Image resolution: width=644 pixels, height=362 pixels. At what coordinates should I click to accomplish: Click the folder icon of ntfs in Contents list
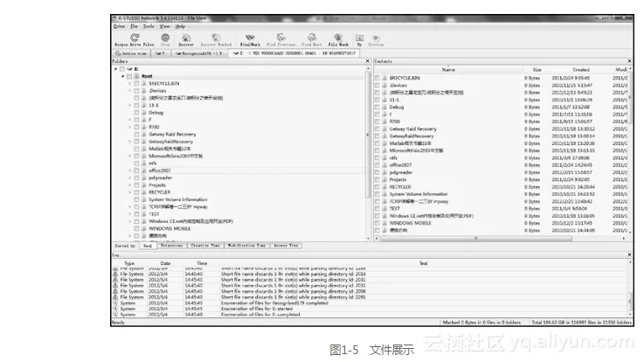384,157
